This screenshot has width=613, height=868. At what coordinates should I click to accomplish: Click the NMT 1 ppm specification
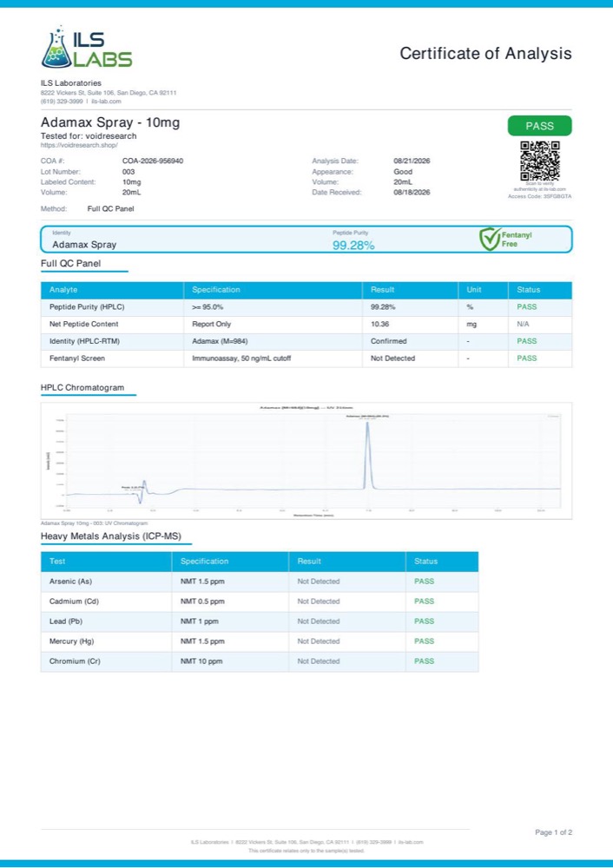200,621
